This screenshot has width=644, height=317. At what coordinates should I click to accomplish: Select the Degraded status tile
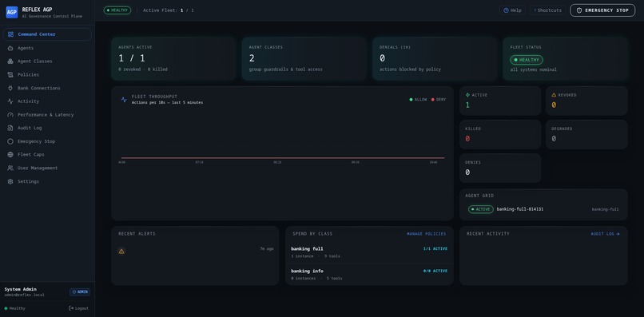(x=586, y=134)
